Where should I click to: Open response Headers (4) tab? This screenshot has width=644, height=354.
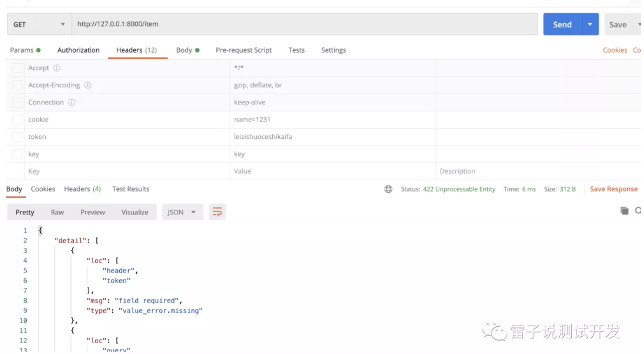83,189
